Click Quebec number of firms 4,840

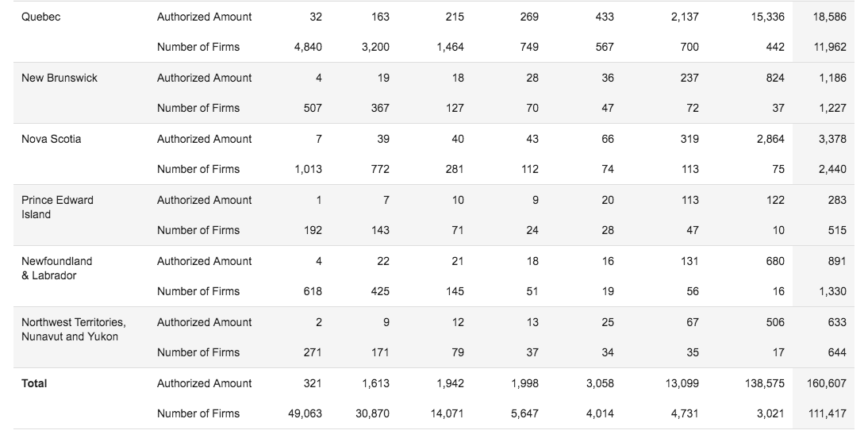pos(308,48)
